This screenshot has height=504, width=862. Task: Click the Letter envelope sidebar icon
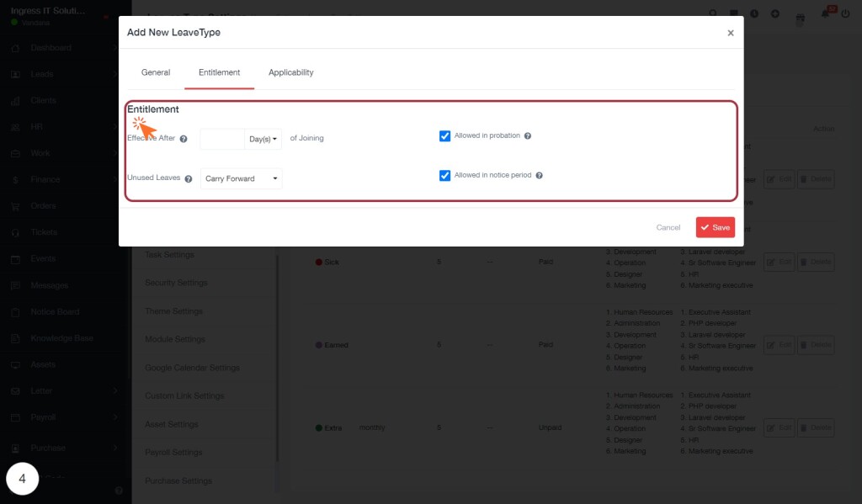click(15, 390)
